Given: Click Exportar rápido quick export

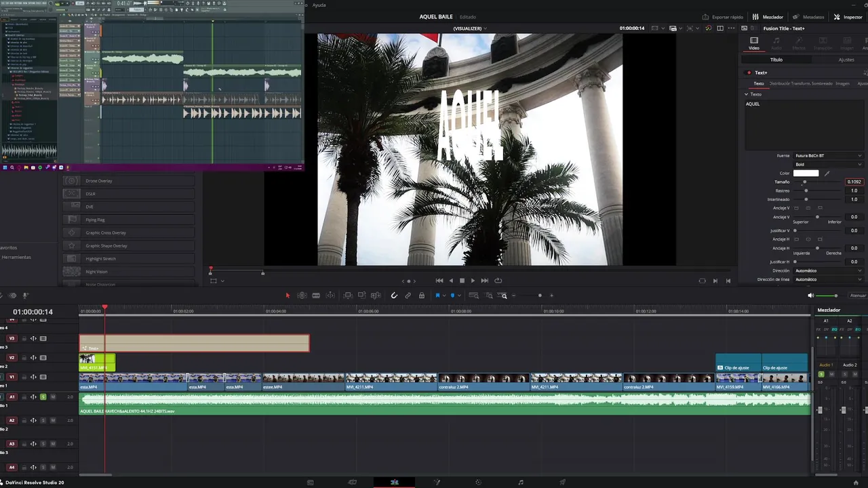Looking at the screenshot, I should click(723, 17).
